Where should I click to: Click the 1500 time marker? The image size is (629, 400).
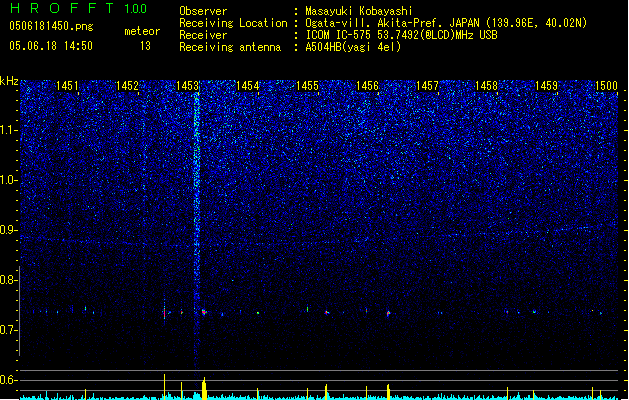(606, 86)
